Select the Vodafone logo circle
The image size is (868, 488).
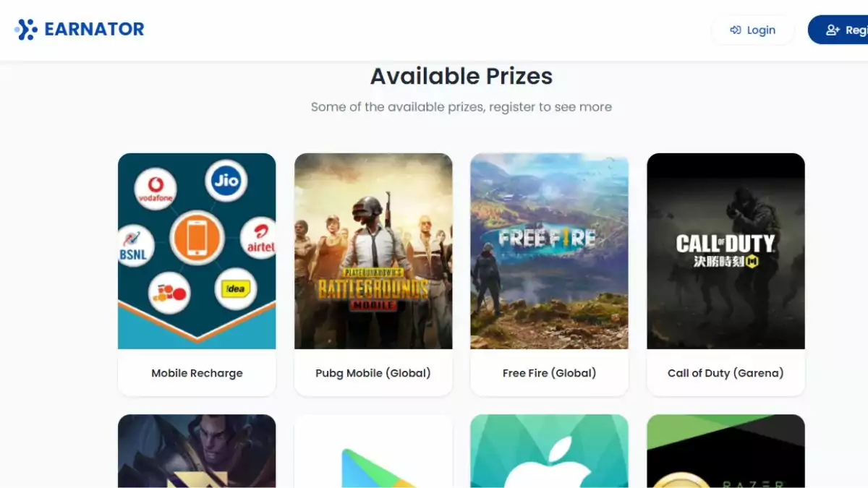coord(156,189)
